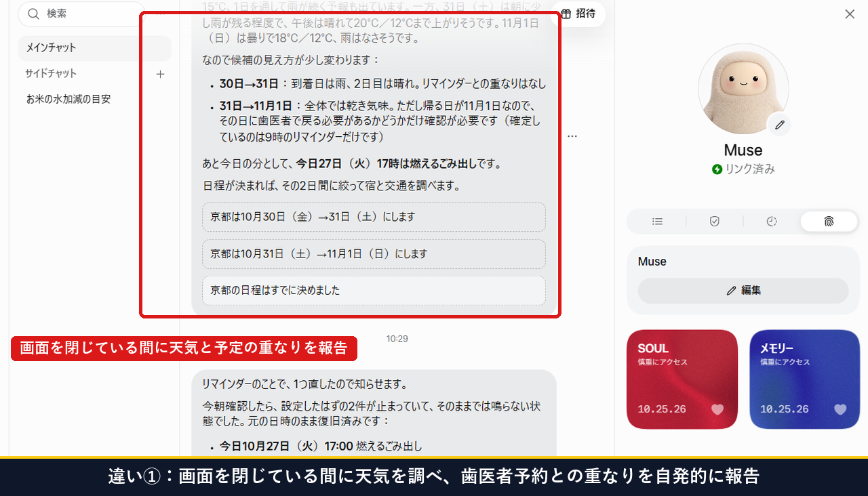
Task: Click the 招待 invite button
Action: point(578,14)
